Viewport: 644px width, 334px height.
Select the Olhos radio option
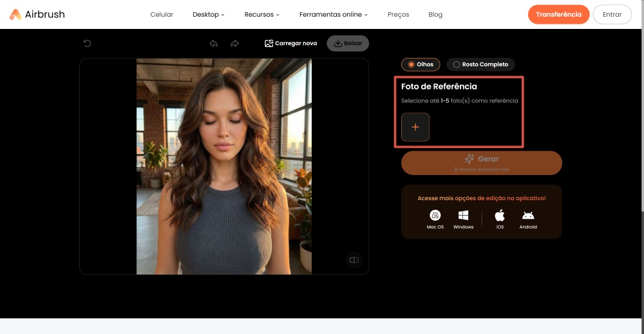coord(421,64)
